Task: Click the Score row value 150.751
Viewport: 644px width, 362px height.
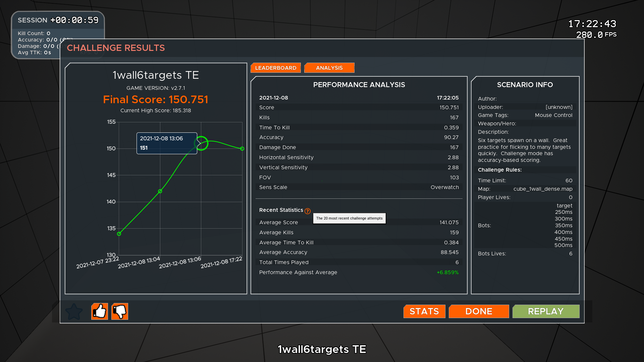Action: coord(449,108)
